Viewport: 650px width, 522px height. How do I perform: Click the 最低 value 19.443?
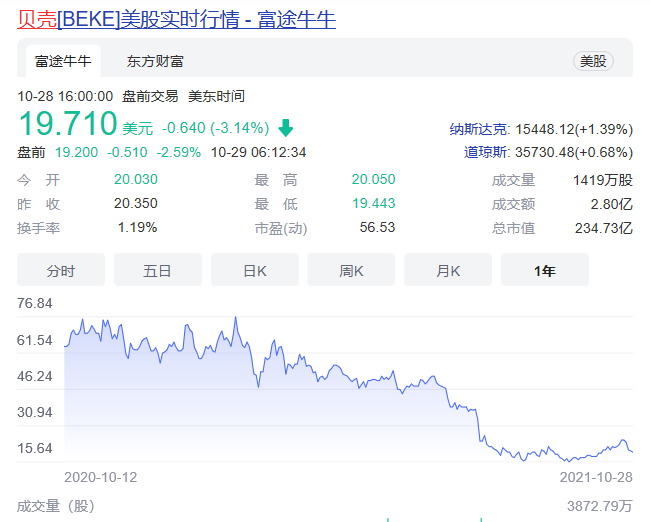374,203
